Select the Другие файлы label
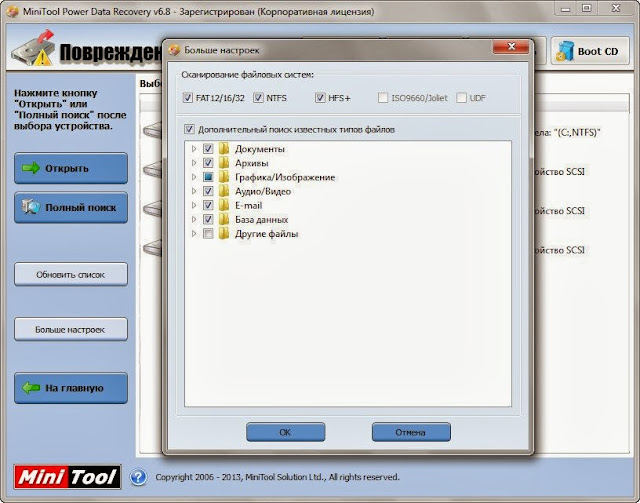This screenshot has height=503, width=640. (267, 234)
